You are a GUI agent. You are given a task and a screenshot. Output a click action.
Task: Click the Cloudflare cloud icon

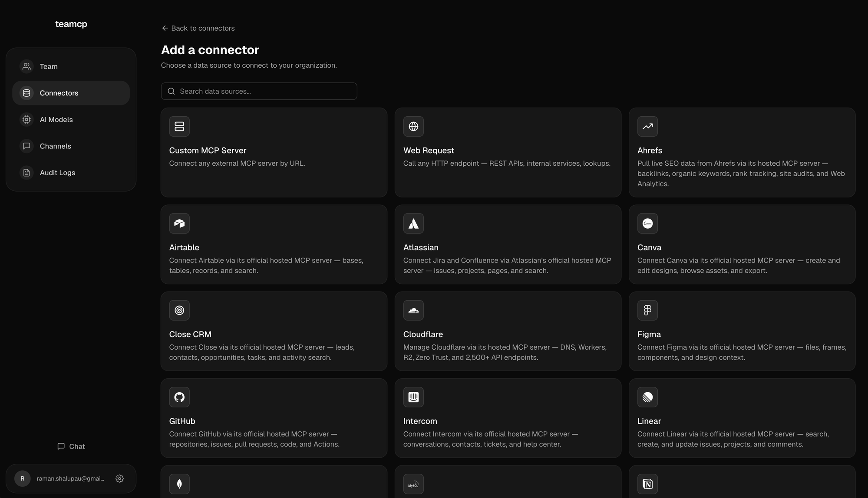[x=413, y=310]
